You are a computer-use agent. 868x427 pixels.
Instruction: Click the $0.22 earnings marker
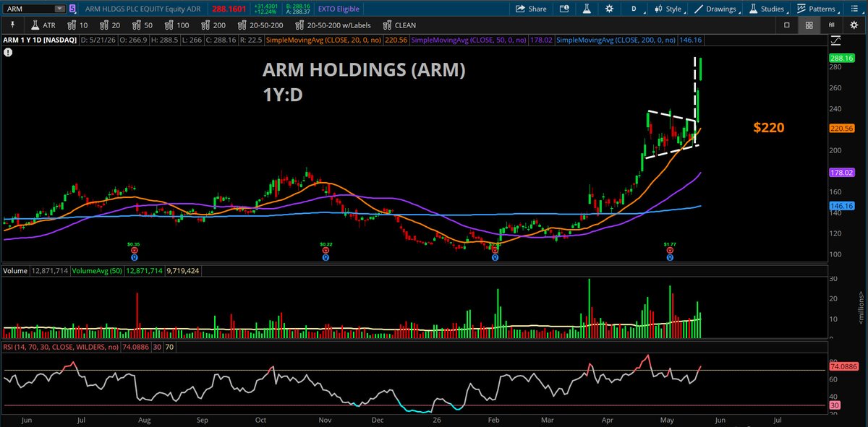tap(325, 251)
